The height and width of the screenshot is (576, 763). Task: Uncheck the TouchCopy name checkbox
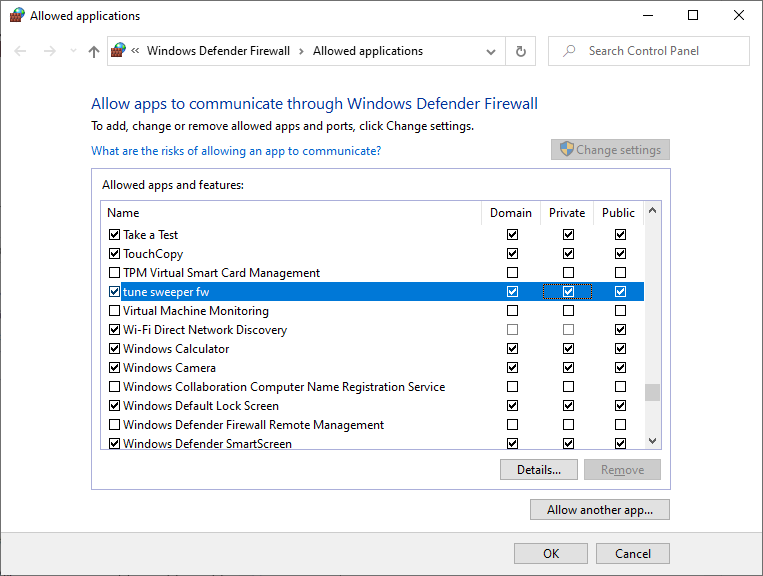114,253
